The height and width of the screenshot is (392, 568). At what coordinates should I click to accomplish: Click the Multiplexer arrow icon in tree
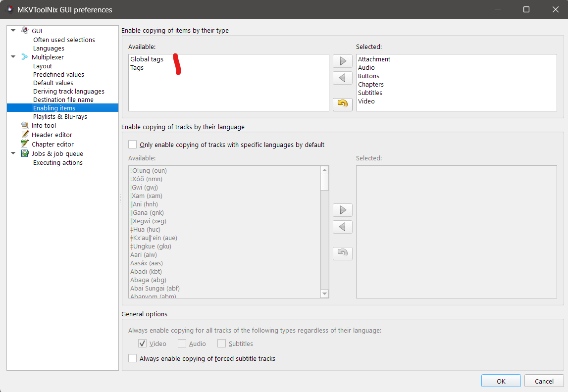click(25, 57)
